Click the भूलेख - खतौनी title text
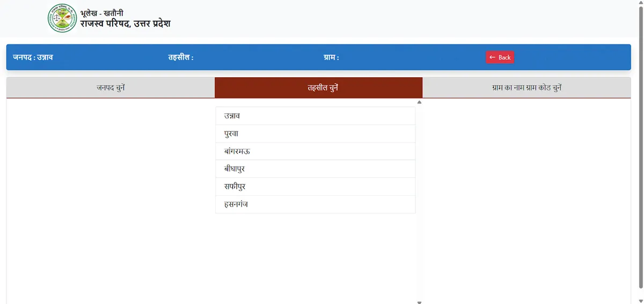This screenshot has height=304, width=644. click(101, 12)
